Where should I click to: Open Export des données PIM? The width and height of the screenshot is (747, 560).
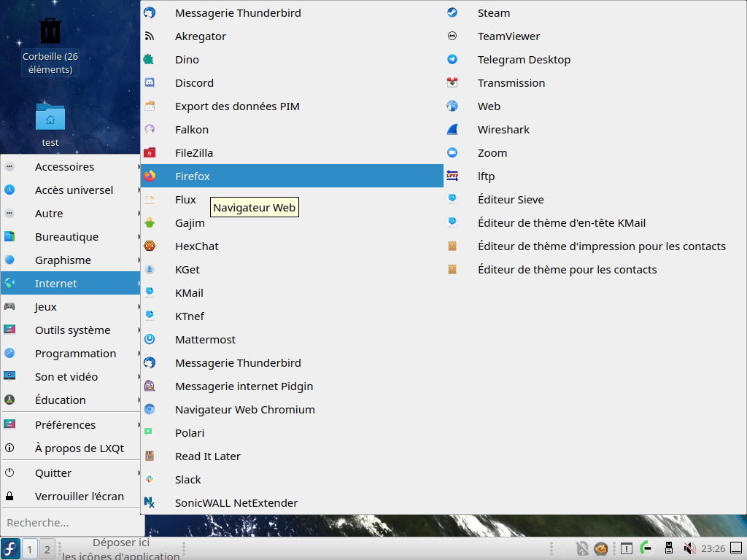(292, 106)
